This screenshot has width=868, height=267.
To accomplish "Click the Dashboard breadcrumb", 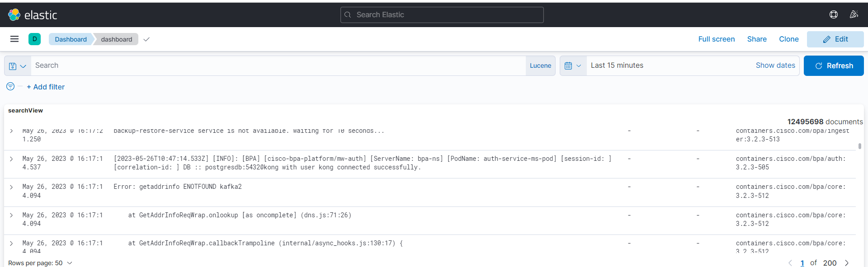I will click(71, 39).
